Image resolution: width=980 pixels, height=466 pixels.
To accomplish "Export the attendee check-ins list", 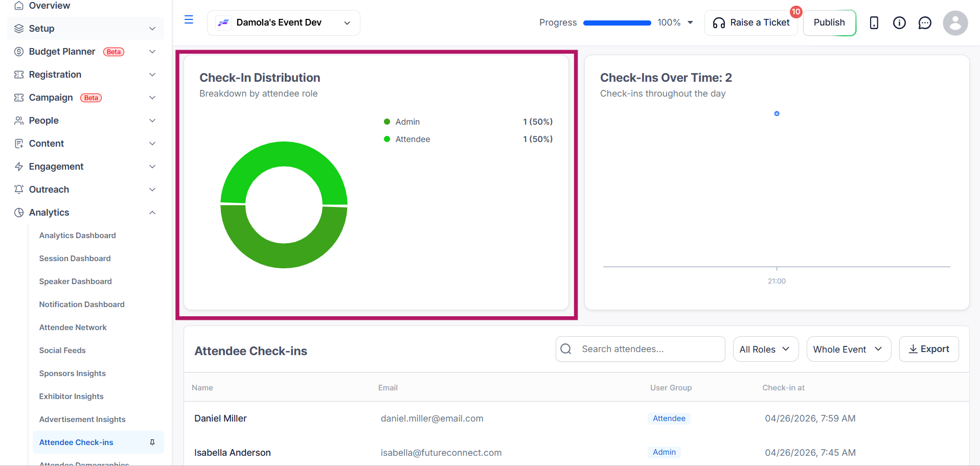I will (x=928, y=349).
